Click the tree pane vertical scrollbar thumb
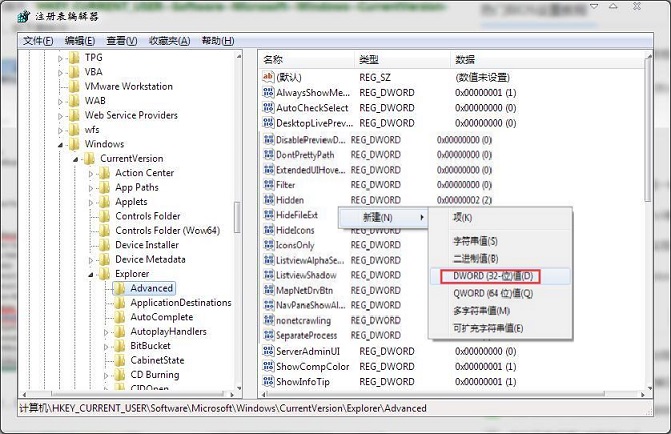Viewport: 671px width, 434px height. coord(237,217)
